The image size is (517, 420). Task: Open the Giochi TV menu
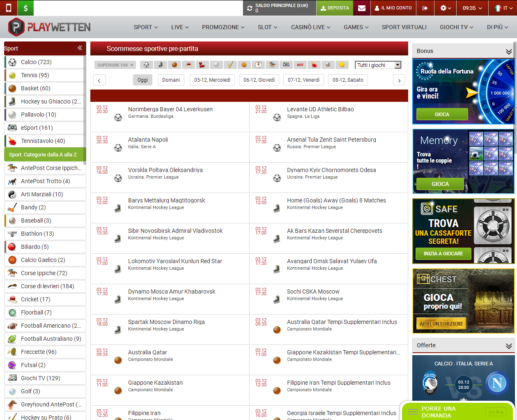(x=457, y=27)
